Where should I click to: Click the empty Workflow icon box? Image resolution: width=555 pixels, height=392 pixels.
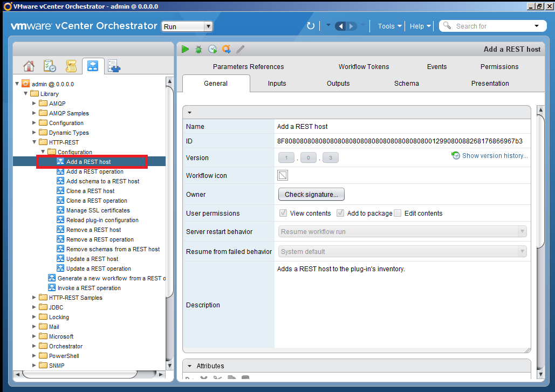click(283, 175)
